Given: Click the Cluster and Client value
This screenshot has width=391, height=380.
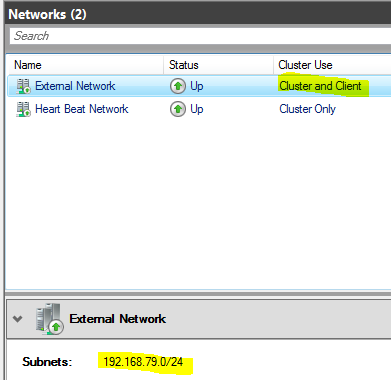Looking at the screenshot, I should pyautogui.click(x=320, y=86).
